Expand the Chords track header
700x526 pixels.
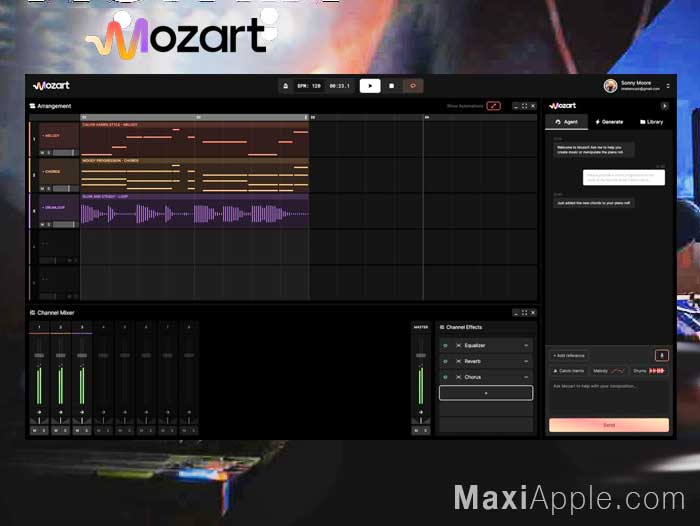(x=51, y=171)
